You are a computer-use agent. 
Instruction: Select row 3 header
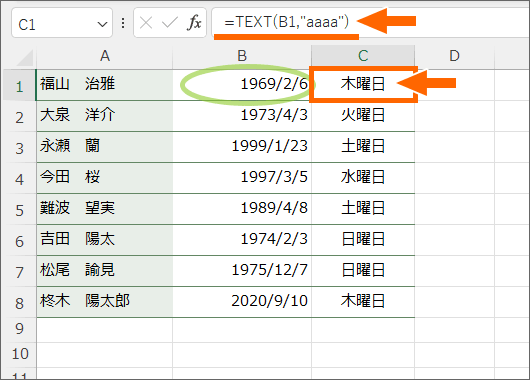[x=19, y=147]
